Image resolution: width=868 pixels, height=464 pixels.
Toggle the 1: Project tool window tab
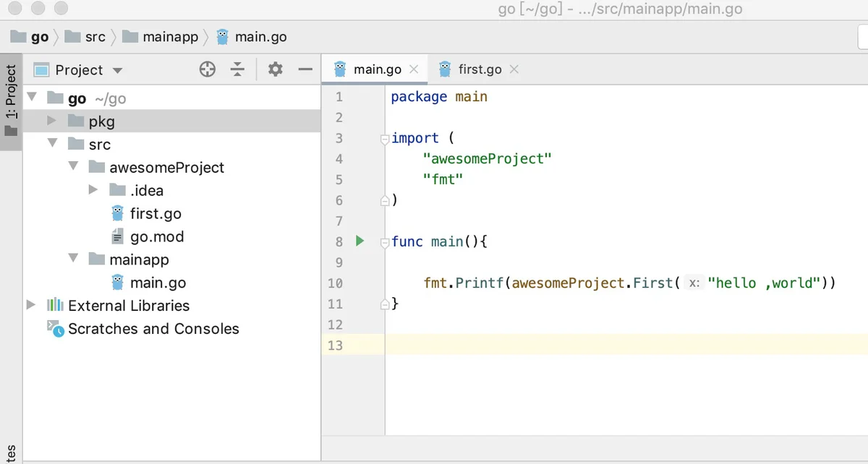(11, 101)
